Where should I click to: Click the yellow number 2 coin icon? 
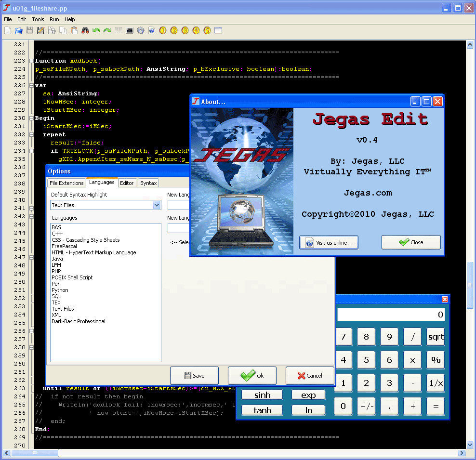click(174, 30)
